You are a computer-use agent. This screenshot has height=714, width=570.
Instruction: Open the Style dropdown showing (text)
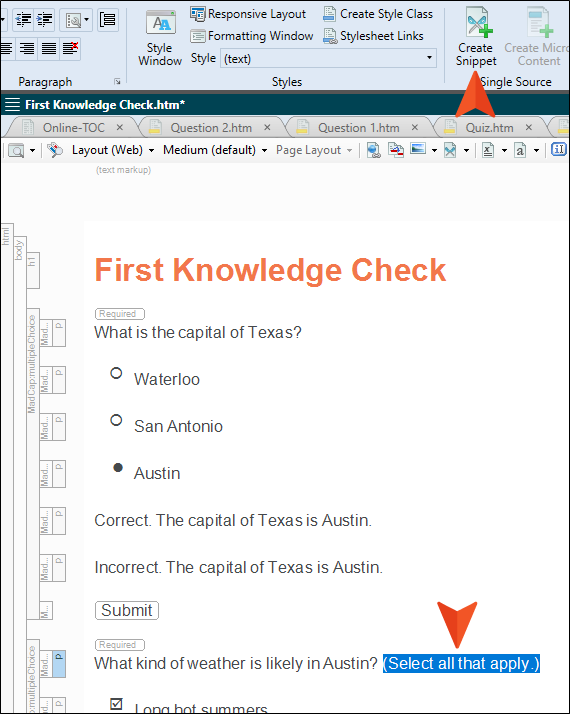(328, 59)
